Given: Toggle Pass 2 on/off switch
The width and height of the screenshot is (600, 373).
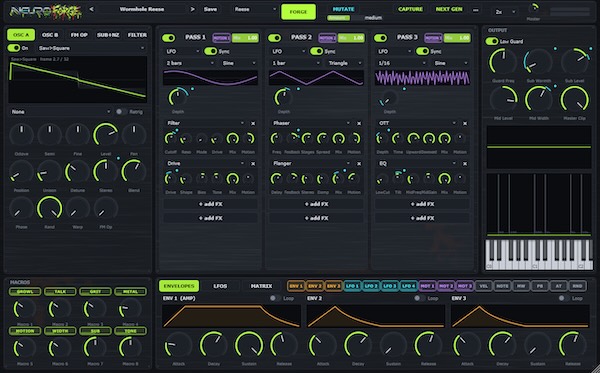Looking at the screenshot, I should click(x=274, y=37).
